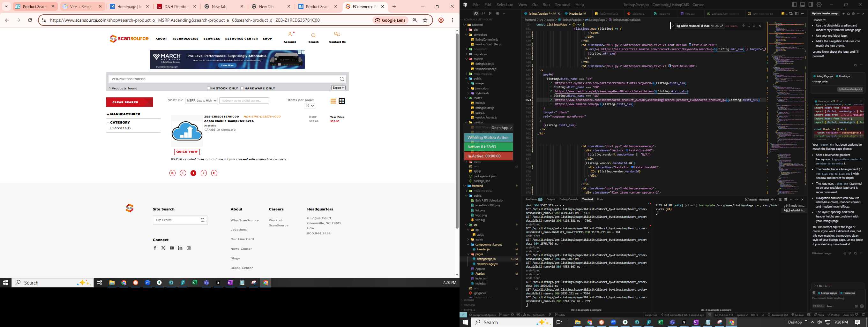Click the Contact Us icon
Image resolution: width=868 pixels, height=327 pixels.
click(x=337, y=34)
